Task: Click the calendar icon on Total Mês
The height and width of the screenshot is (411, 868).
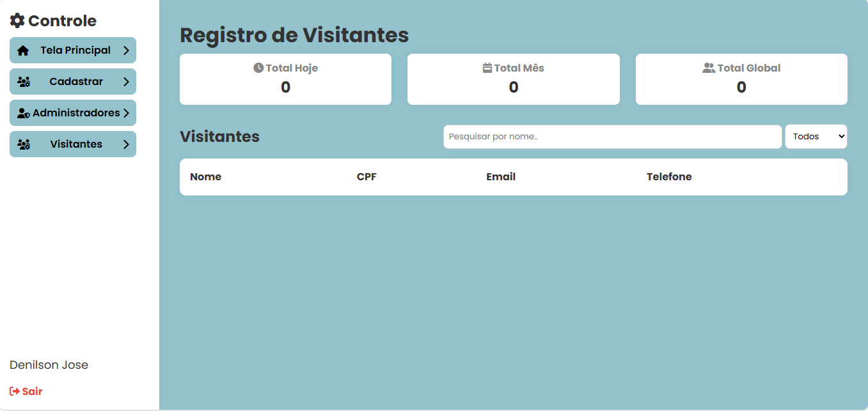Action: point(487,68)
